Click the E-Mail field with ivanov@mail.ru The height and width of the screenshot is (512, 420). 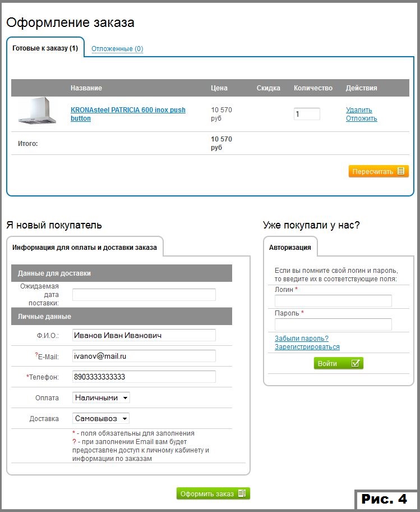point(144,356)
